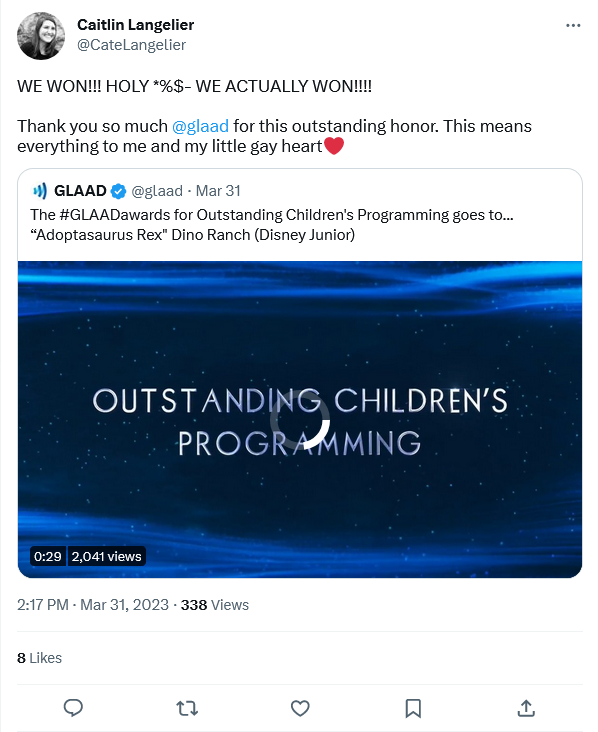Open the 8 Likes list

tap(39, 658)
